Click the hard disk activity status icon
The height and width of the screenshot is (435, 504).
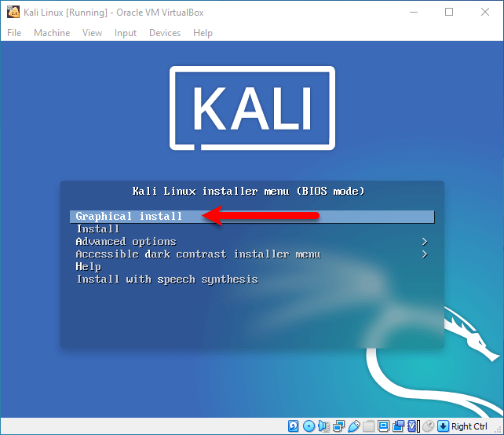point(293,426)
